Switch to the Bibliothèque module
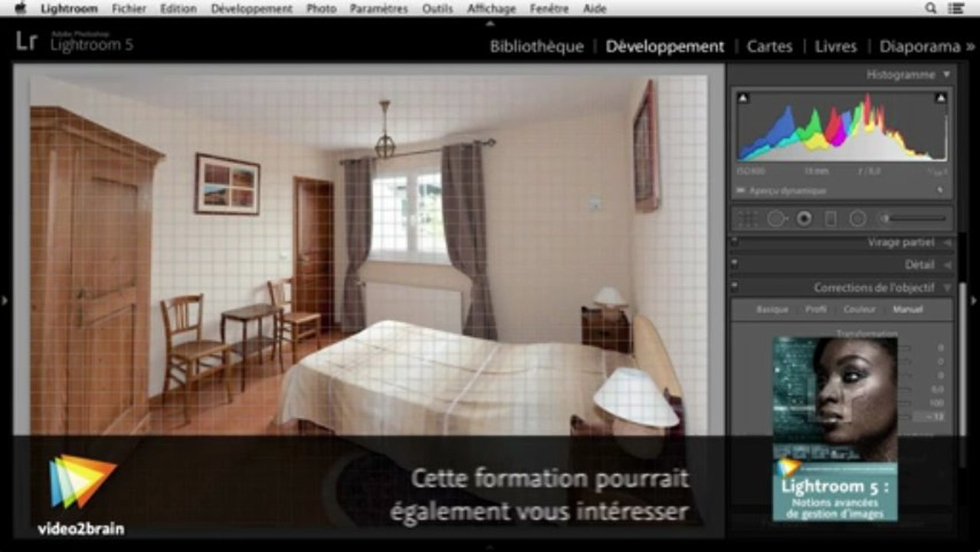This screenshot has height=552, width=980. pyautogui.click(x=536, y=46)
